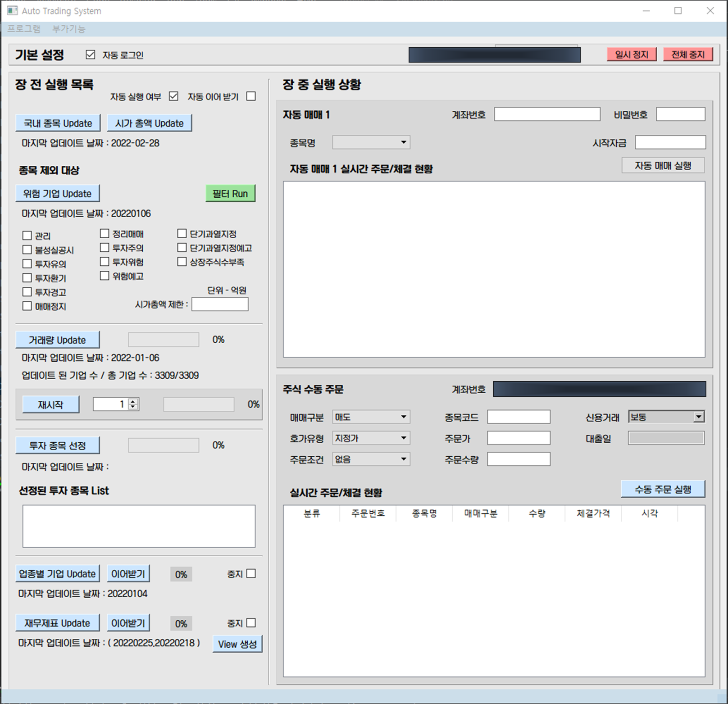The image size is (728, 704).
Task: Uncheck the 자동 로그인 checkbox
Action: pyautogui.click(x=90, y=54)
